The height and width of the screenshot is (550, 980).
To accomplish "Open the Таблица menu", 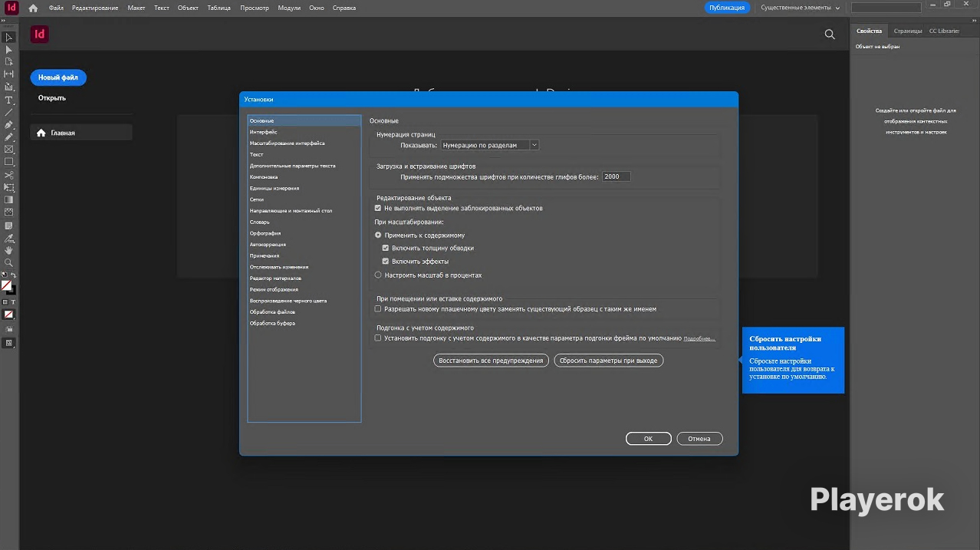I will [x=219, y=8].
